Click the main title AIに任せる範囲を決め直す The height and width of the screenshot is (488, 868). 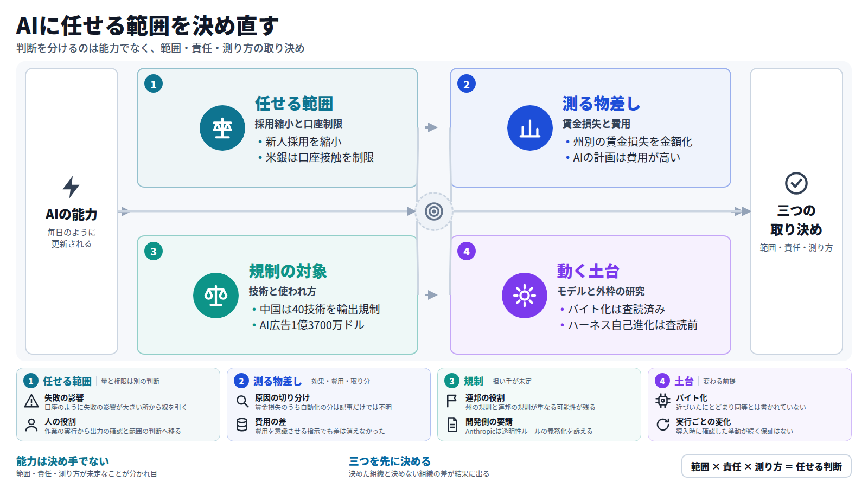click(147, 25)
